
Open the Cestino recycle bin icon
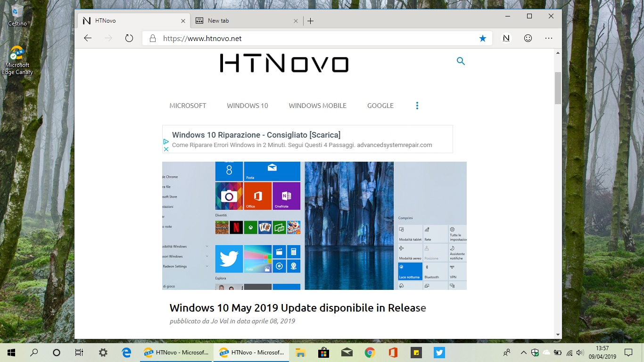[17, 15]
